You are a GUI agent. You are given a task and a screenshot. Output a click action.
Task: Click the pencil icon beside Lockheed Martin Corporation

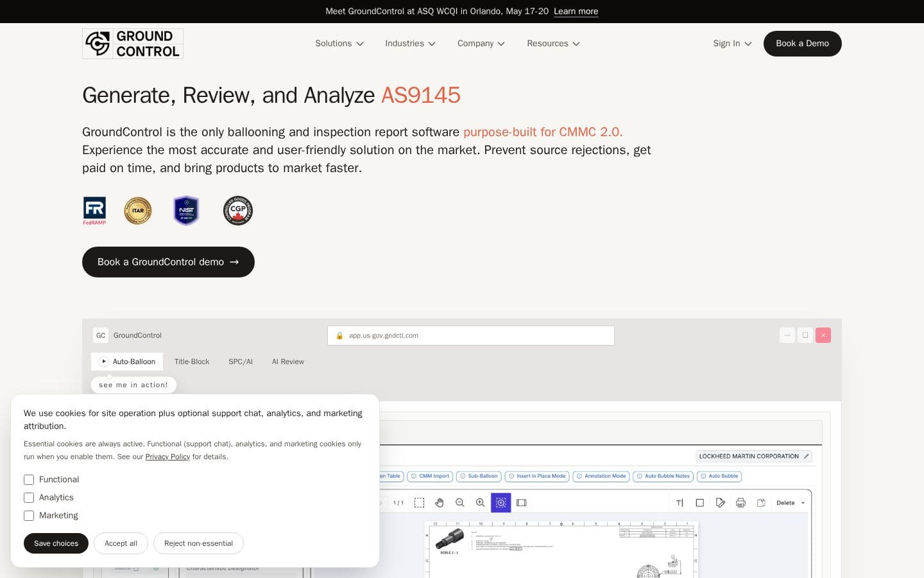807,456
